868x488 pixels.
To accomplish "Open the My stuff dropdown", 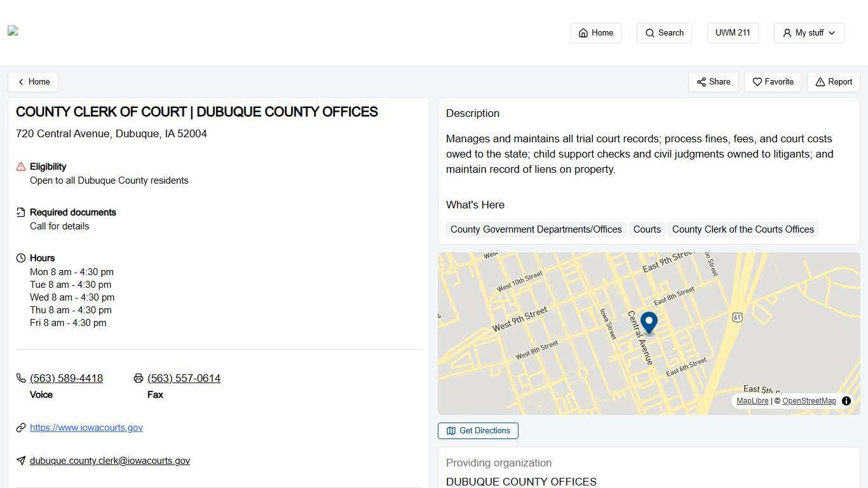I will tap(808, 33).
